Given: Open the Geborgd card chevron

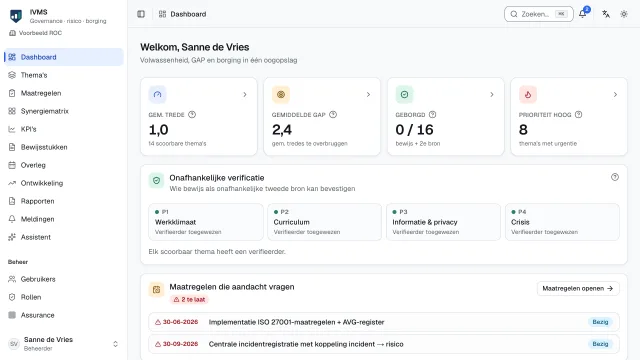Looking at the screenshot, I should tap(492, 94).
